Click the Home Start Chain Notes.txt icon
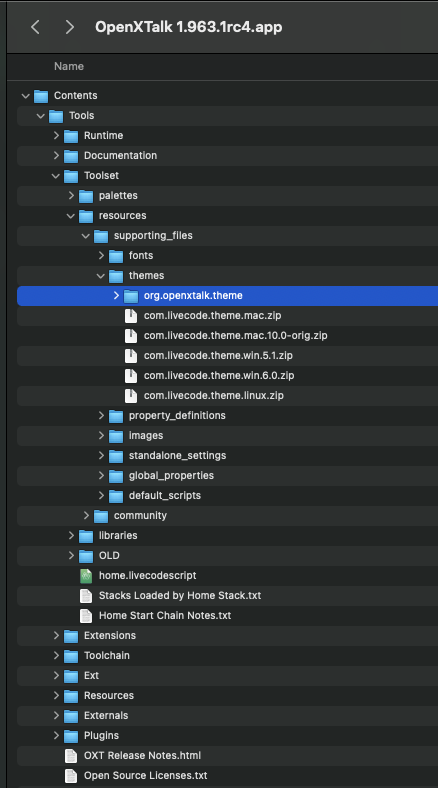This screenshot has height=788, width=438. coord(86,616)
